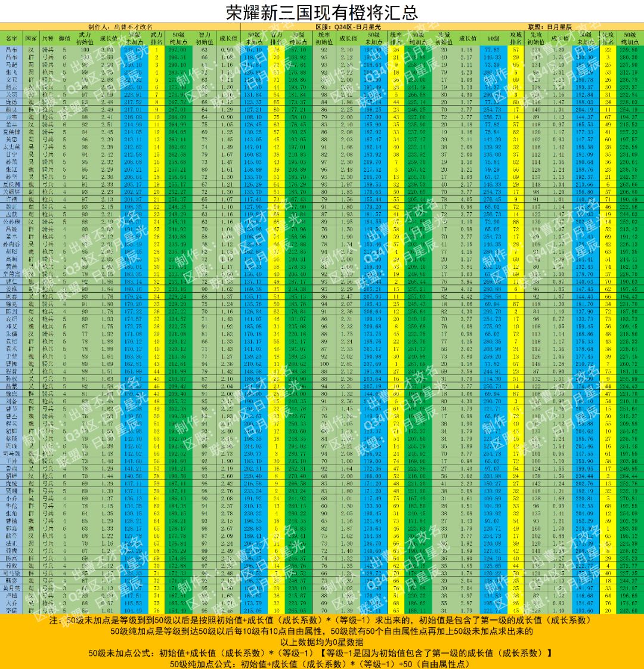Click the 武力初始值 column header
644x669 pixels.
pyautogui.click(x=85, y=38)
